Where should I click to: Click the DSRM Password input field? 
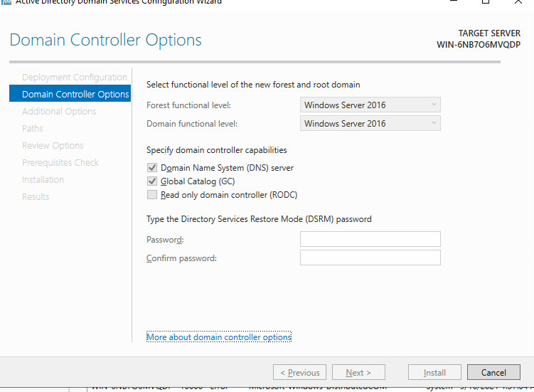370,240
